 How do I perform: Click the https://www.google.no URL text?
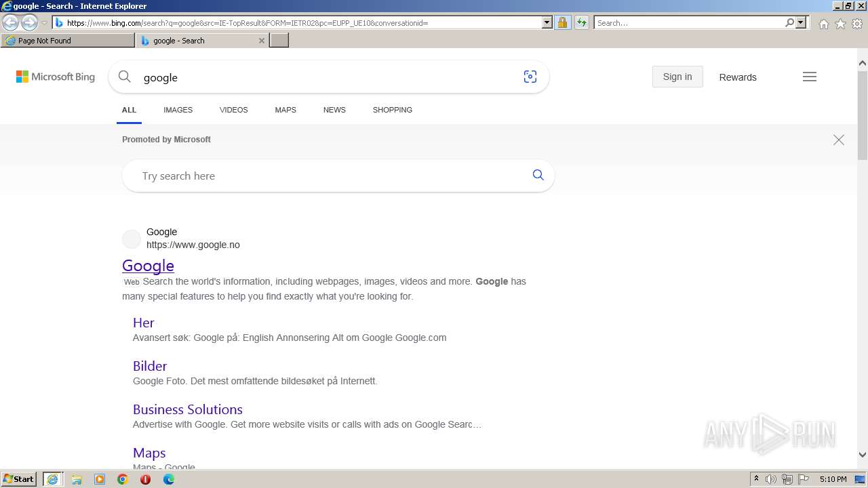click(x=193, y=245)
